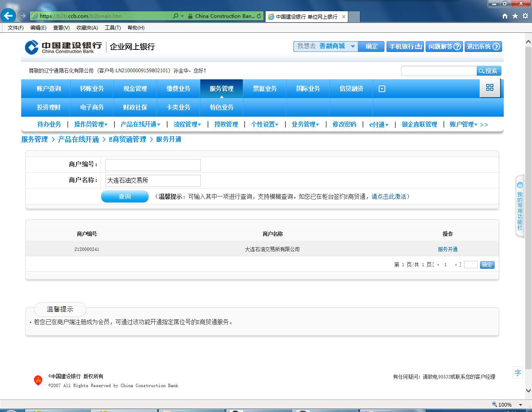Screen dimensions: 532x412
Task: Open the browser tools gear icon
Action: click(525, 16)
